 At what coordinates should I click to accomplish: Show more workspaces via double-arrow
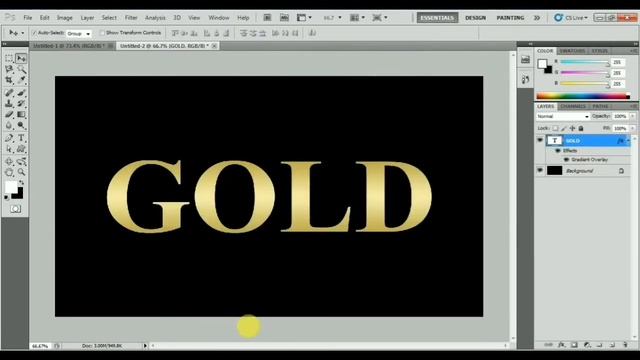coord(537,18)
